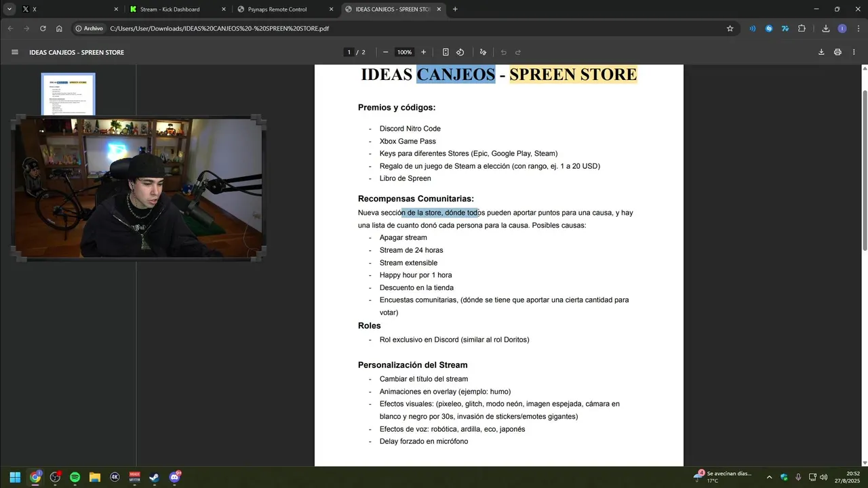Edit the page number field
The width and height of the screenshot is (868, 488).
(349, 52)
